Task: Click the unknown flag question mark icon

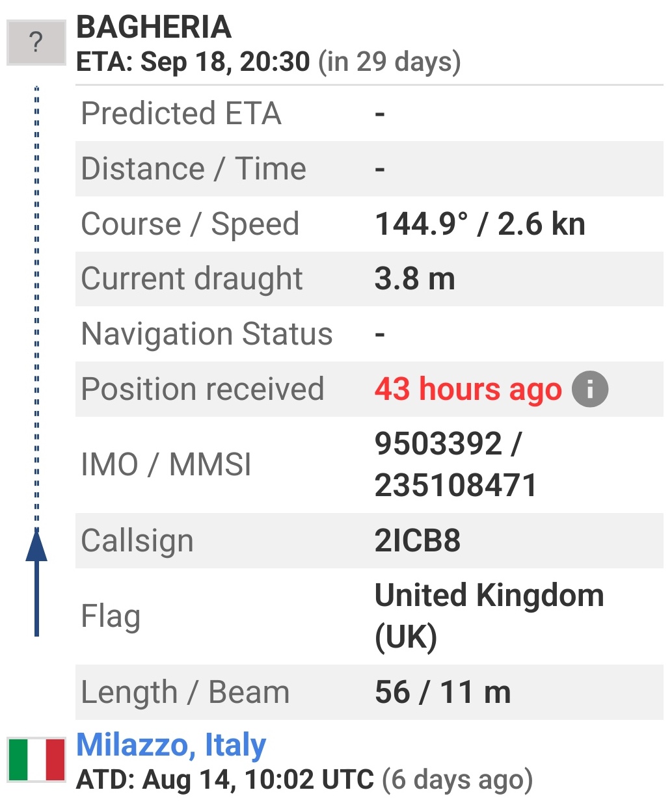Action: 36,43
